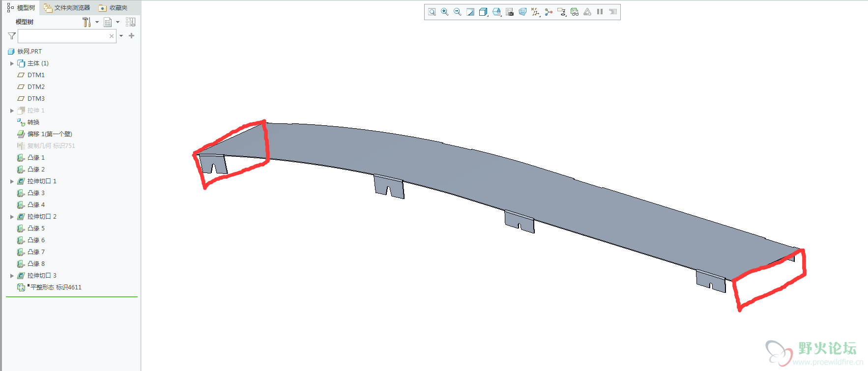Select datum plane DTM2

(31, 87)
